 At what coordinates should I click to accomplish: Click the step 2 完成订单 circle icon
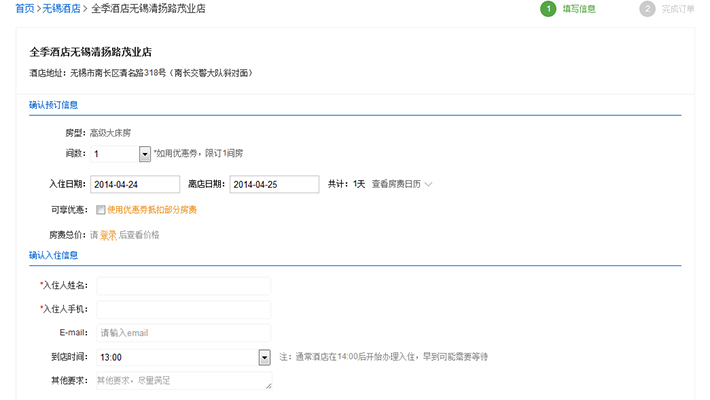pyautogui.click(x=647, y=9)
